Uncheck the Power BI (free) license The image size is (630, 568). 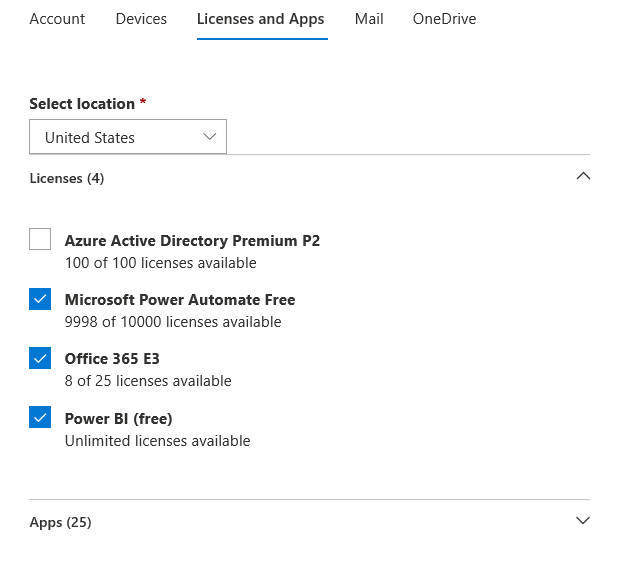point(40,418)
